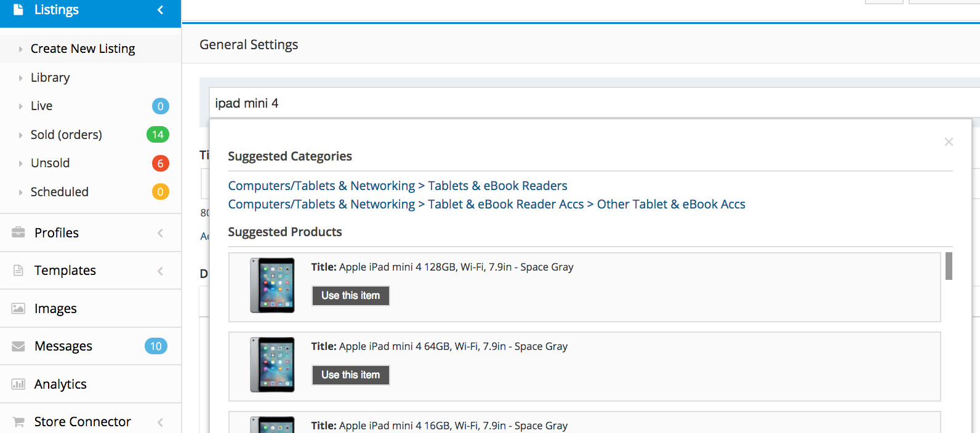980x433 pixels.
Task: Click the Listings document icon
Action: [x=18, y=9]
